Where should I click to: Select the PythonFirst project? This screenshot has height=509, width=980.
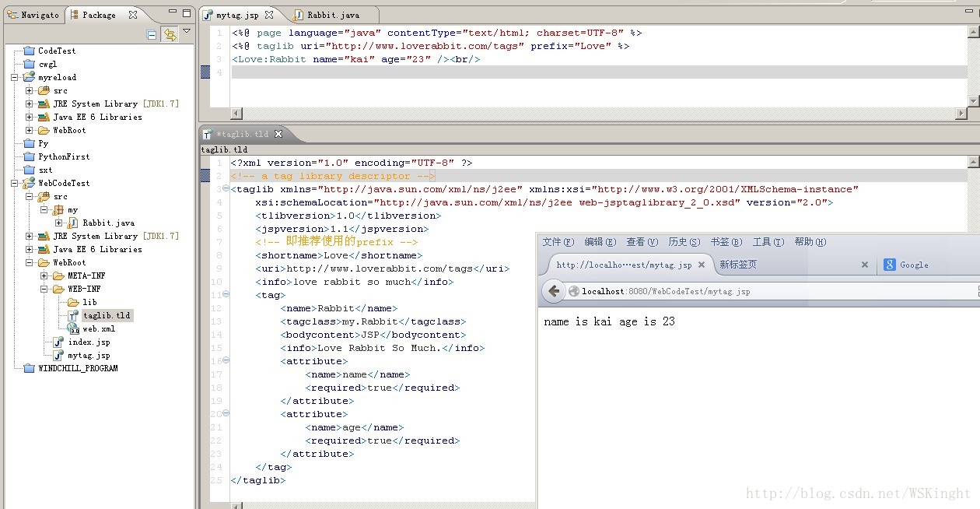64,156
